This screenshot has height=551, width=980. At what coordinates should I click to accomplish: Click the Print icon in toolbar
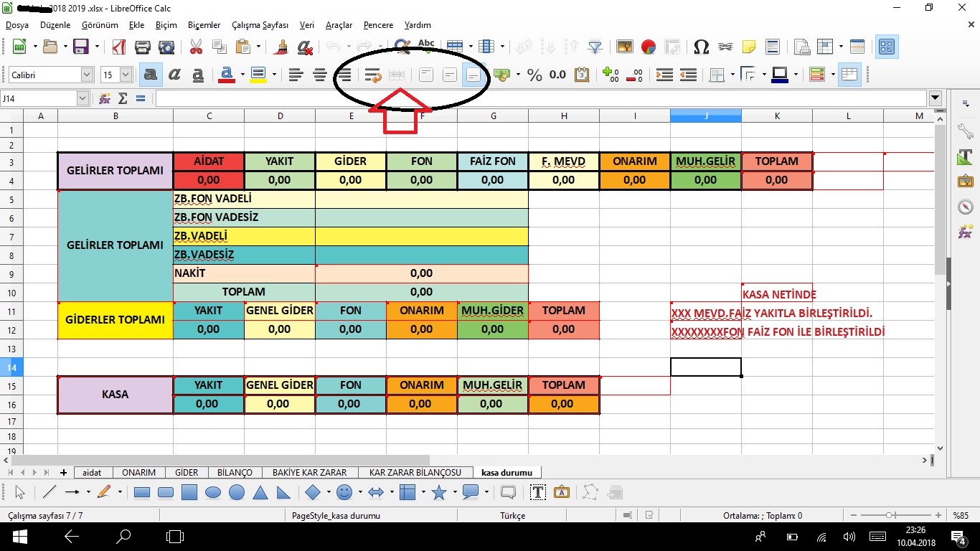coord(143,47)
